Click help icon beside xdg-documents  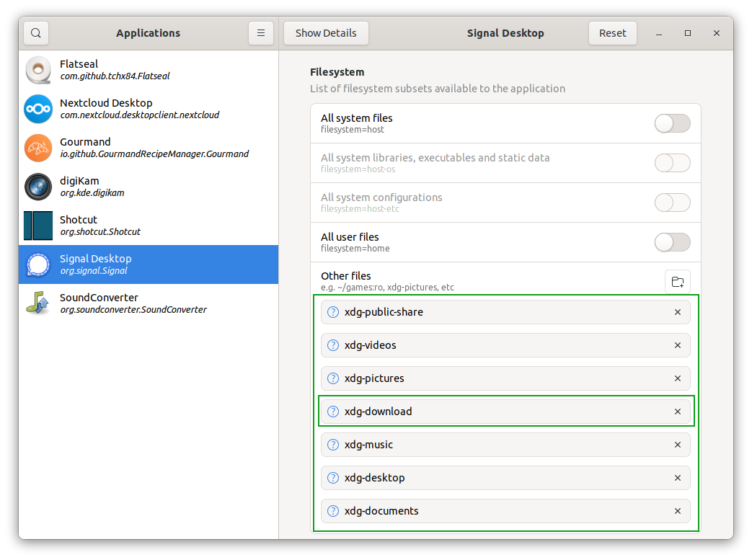(x=333, y=510)
